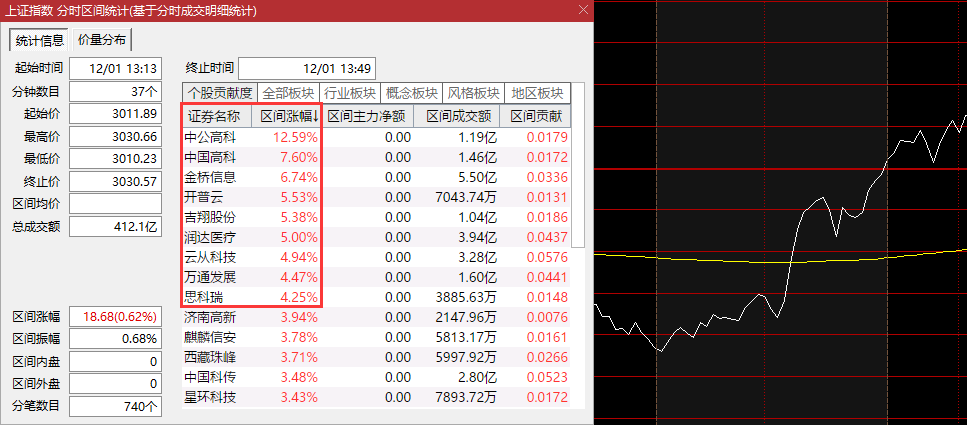Select the 个股贡献度 tab
This screenshot has height=425, width=967.
[x=220, y=93]
